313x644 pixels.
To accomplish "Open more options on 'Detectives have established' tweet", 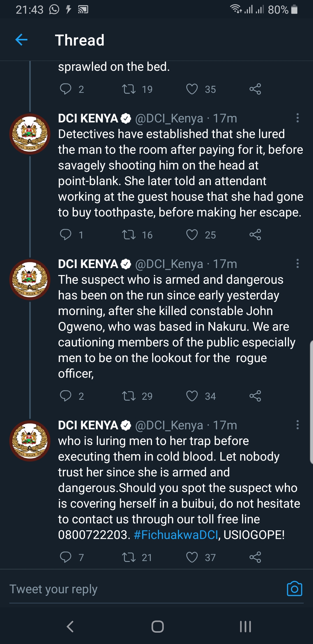I will [x=297, y=118].
